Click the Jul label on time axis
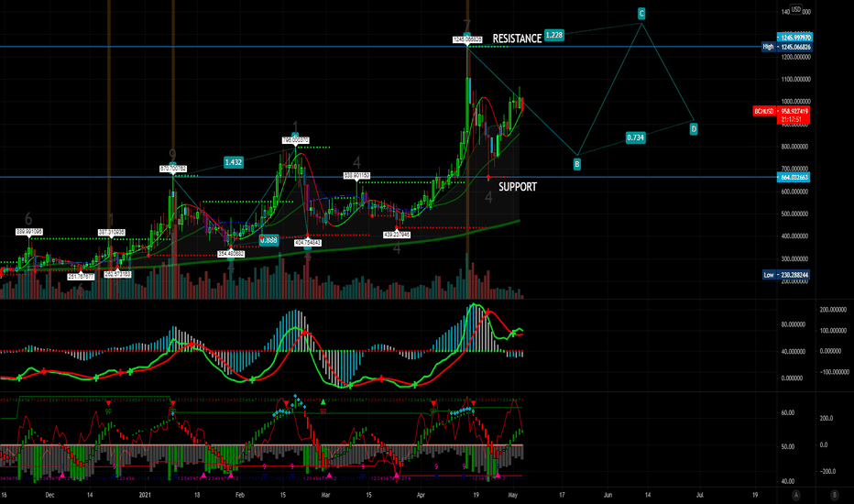The height and width of the screenshot is (504, 854). pyautogui.click(x=700, y=495)
